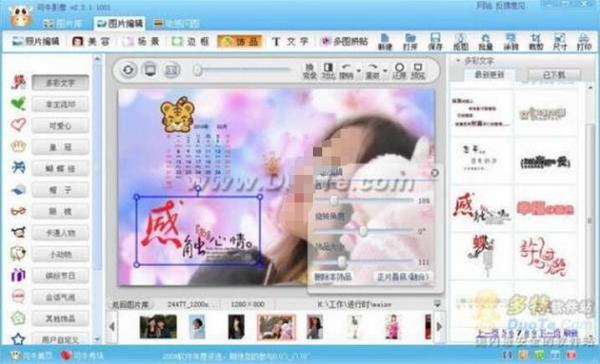This screenshot has height=364, width=600.
Task: Close the decoration edit popup panel
Action: pyautogui.click(x=435, y=173)
